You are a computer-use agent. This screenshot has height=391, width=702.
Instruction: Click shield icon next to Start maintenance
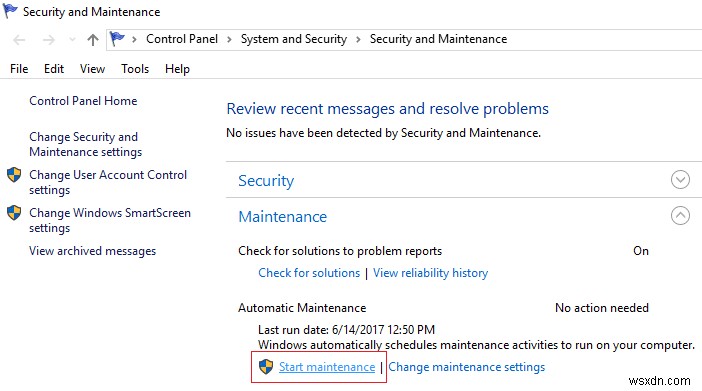coord(266,367)
